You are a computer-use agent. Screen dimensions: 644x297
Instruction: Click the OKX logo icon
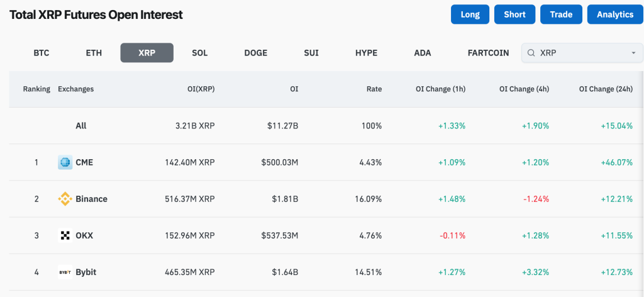click(x=65, y=235)
